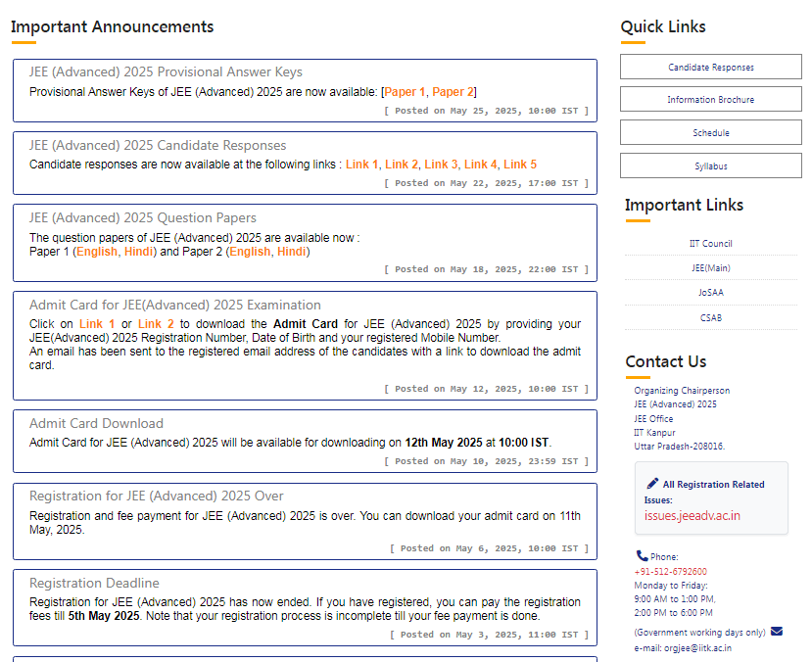Open the JoSAA link
Viewport: 812px width, 662px height.
pos(710,293)
